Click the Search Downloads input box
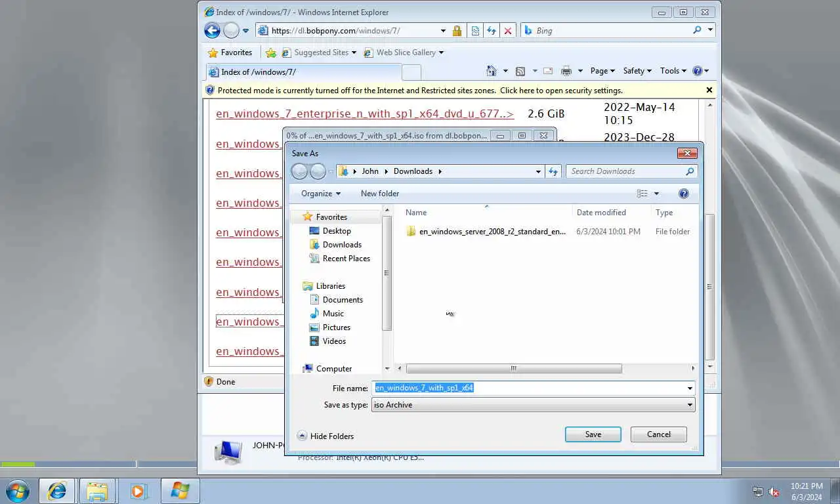840x504 pixels. point(625,171)
